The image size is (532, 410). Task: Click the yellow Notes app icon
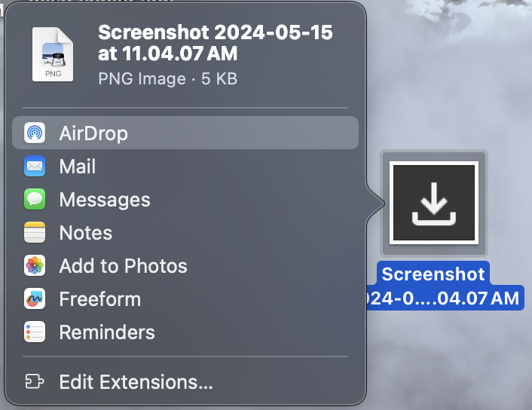pyautogui.click(x=35, y=233)
